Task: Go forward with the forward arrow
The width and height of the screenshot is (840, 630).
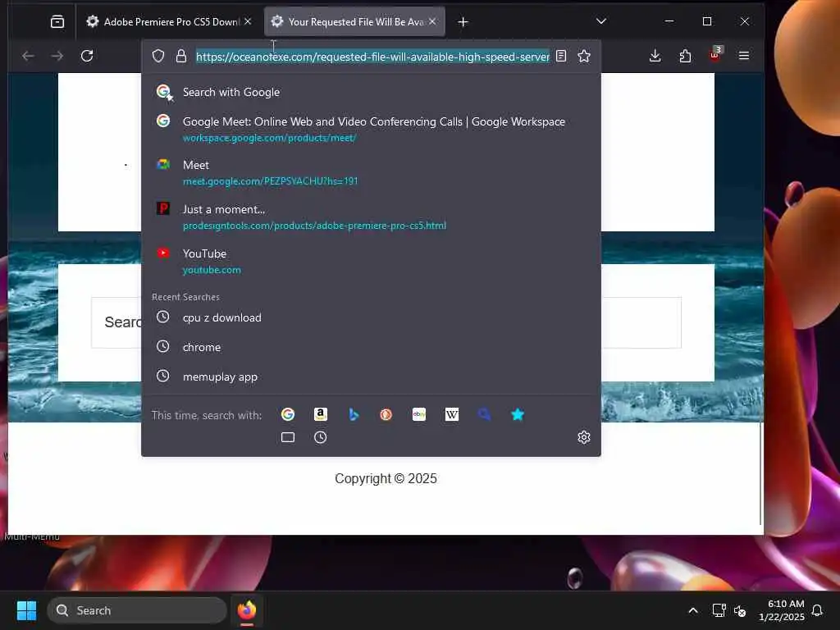Action: (57, 56)
